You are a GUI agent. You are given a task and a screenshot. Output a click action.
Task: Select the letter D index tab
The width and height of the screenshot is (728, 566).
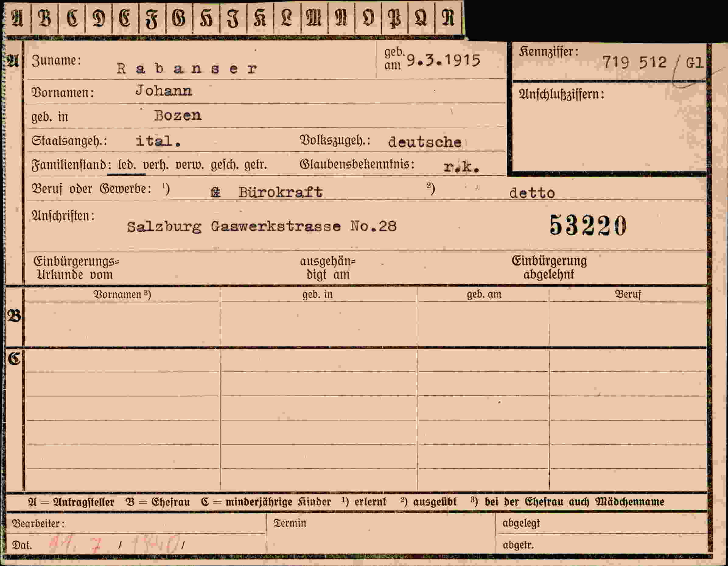coord(99,18)
